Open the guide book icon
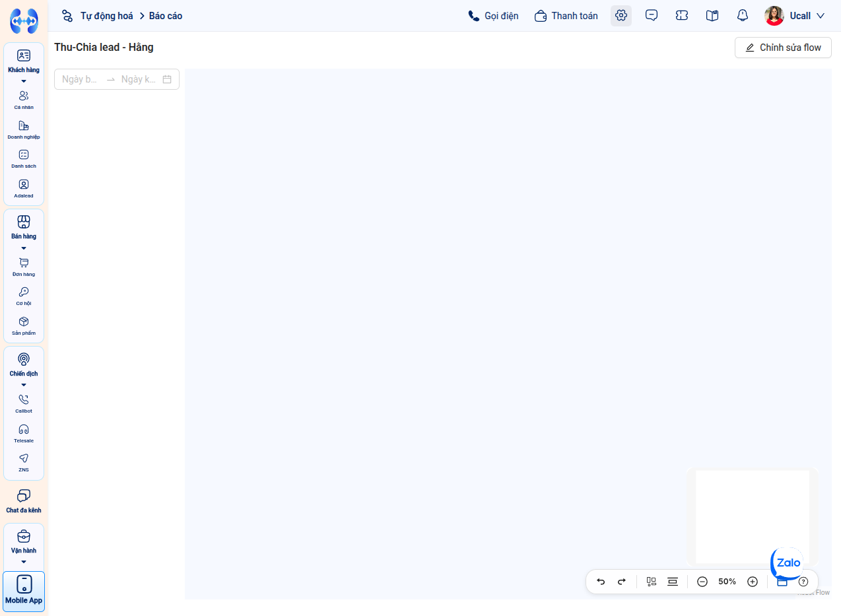 pos(712,16)
